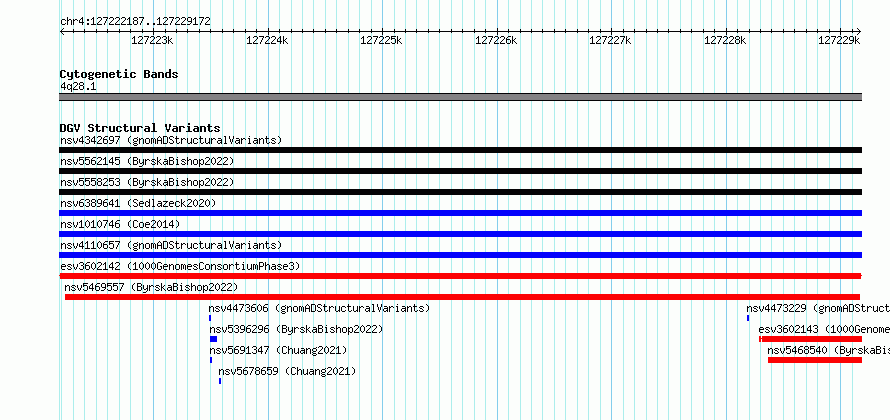Select the blue bar of nsv6389641
This screenshot has height=420, width=890.
pyautogui.click(x=460, y=213)
